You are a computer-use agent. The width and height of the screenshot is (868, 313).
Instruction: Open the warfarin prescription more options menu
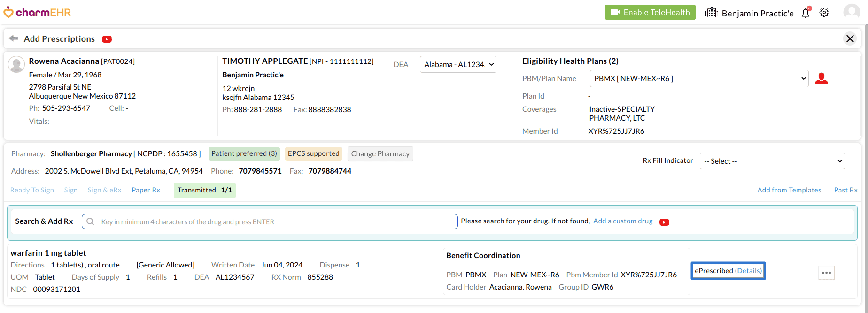(827, 273)
